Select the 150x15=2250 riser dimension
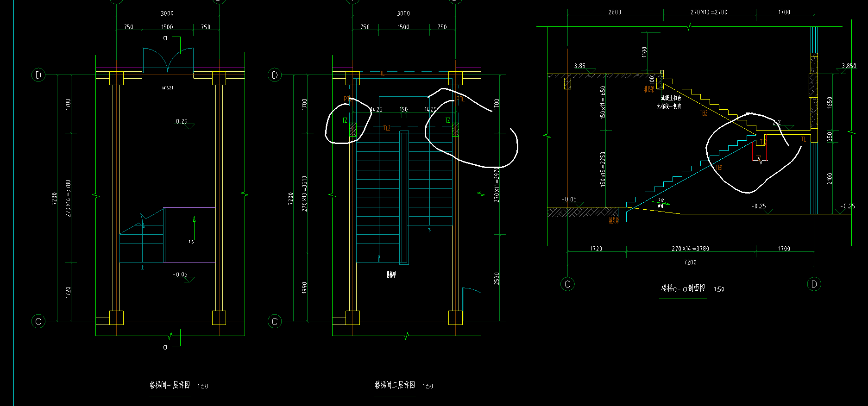 coord(603,169)
